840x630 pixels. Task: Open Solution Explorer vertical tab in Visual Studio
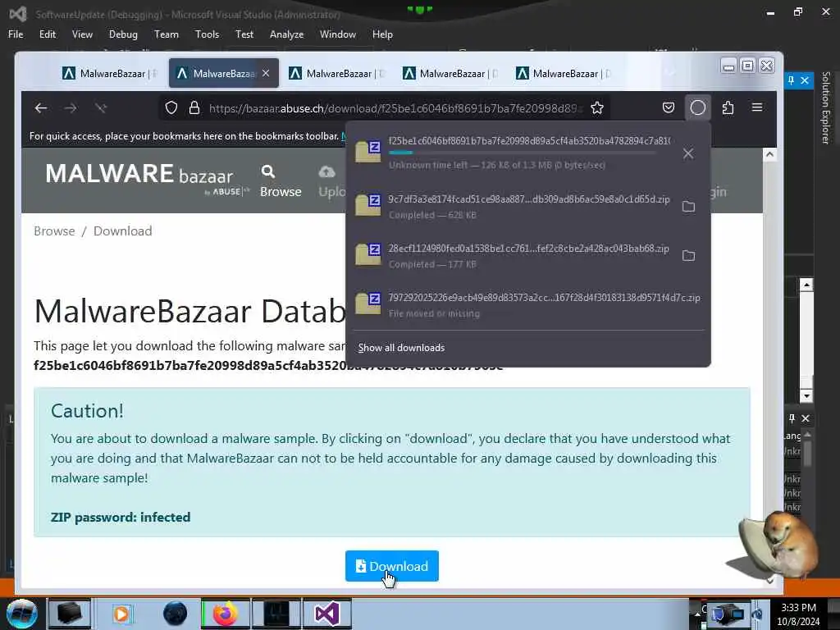[825, 107]
